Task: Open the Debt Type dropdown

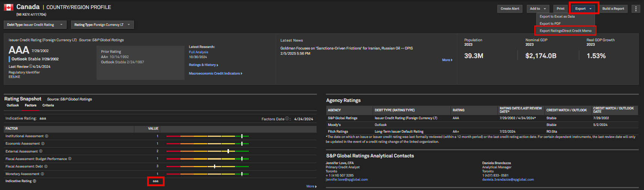Action: (35, 25)
